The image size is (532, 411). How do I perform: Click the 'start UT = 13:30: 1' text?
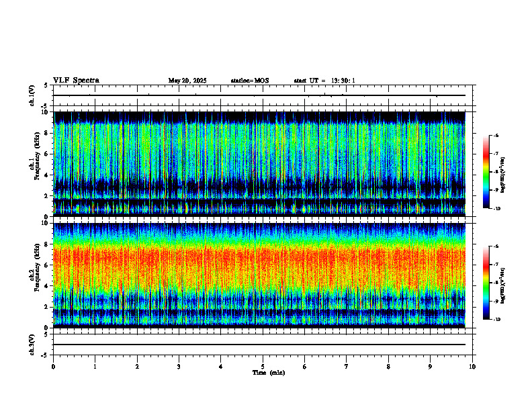pyautogui.click(x=324, y=81)
